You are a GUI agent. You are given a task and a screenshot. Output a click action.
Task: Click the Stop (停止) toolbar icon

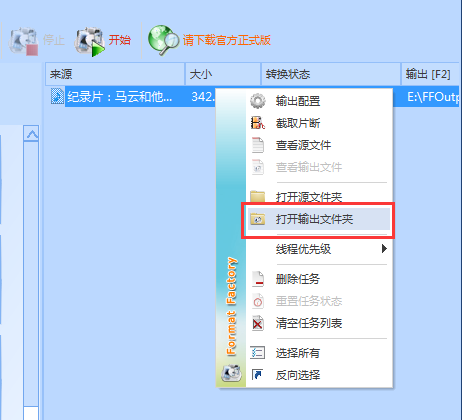point(23,41)
